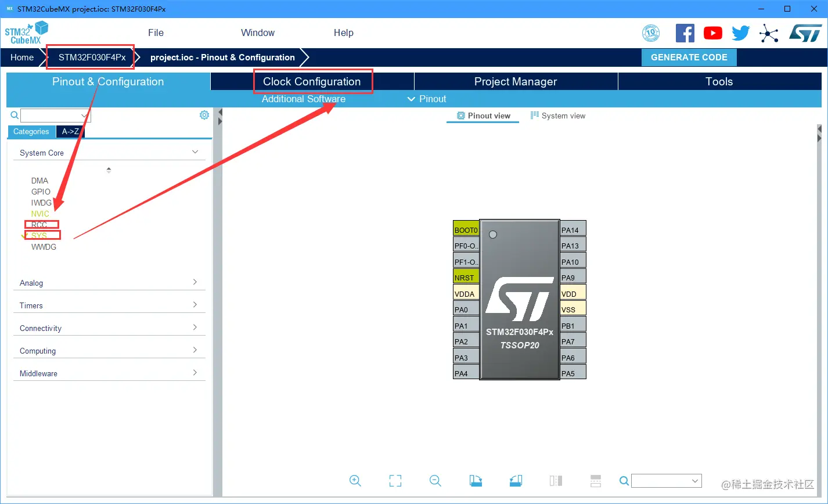Expand the Middleware category
The image size is (828, 504).
[x=195, y=373]
